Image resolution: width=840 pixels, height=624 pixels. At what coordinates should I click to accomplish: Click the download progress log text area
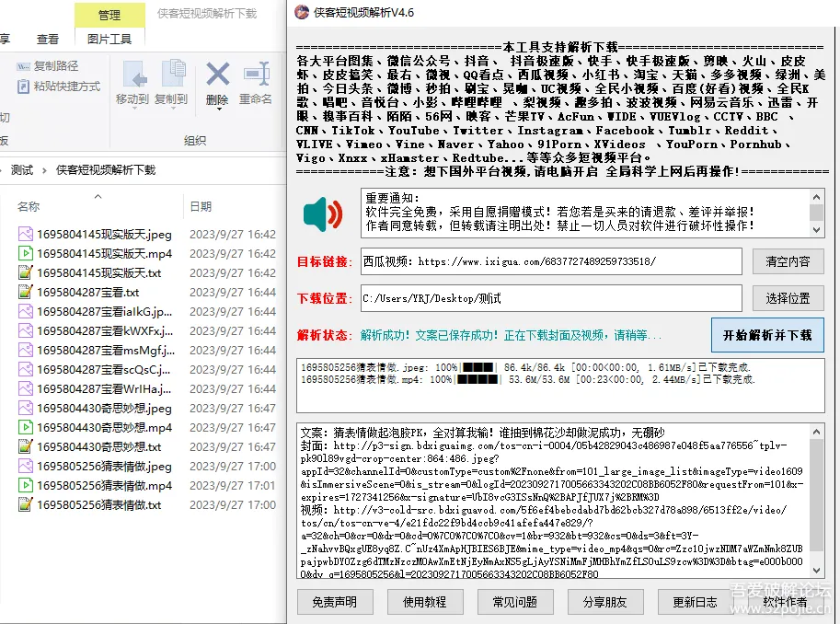click(560, 386)
